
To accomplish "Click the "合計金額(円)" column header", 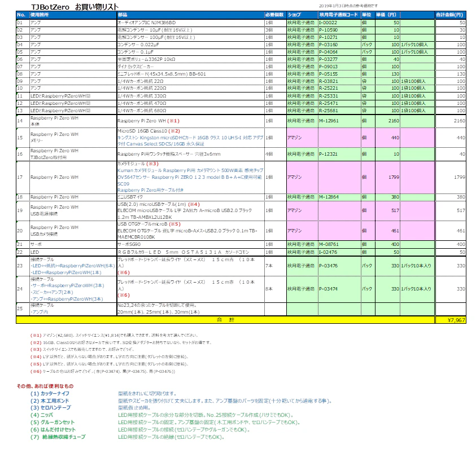I will (449, 15).
